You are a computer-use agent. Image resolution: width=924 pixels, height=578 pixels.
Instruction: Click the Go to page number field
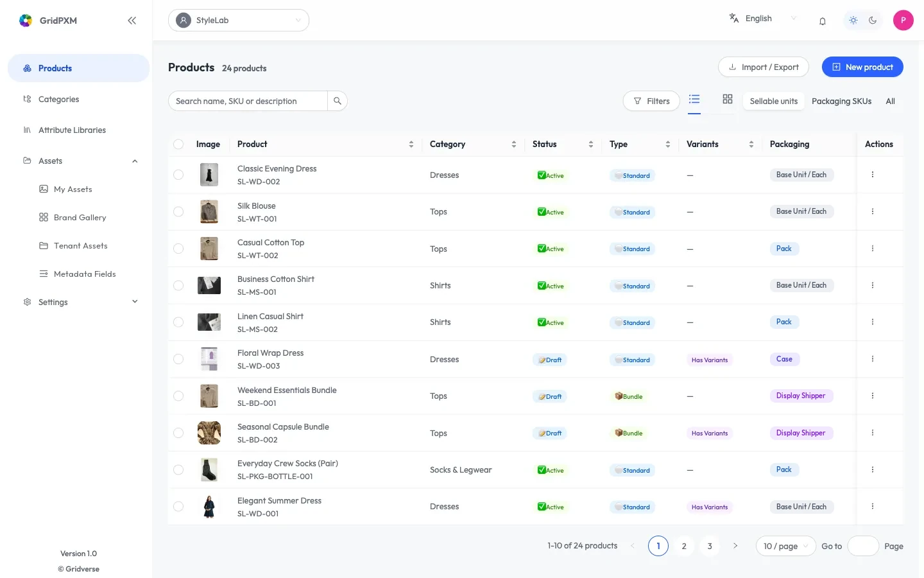click(x=863, y=546)
